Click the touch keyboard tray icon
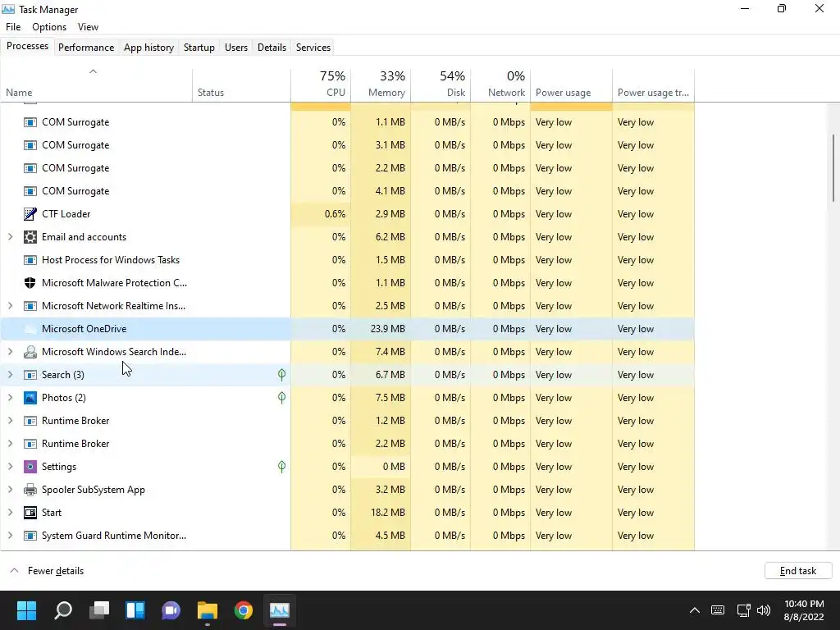The width and height of the screenshot is (840, 630). [x=718, y=610]
